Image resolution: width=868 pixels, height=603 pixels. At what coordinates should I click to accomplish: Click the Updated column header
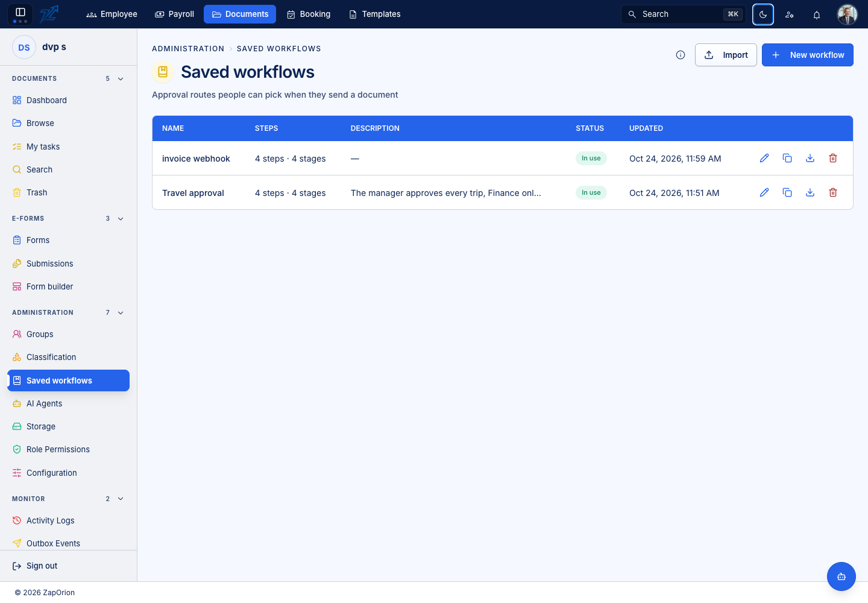(646, 128)
